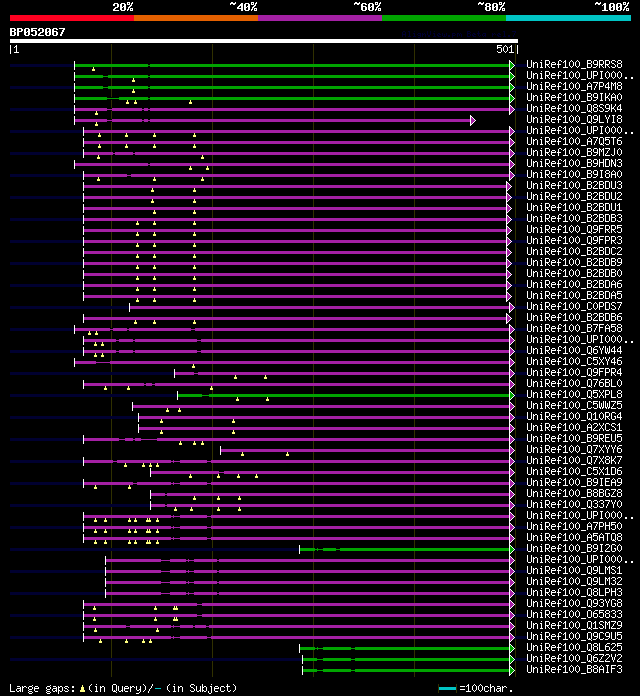Click the green arrowhead of the UniRef100_B9RRS8 row
640x696 pixels.
[x=512, y=65]
